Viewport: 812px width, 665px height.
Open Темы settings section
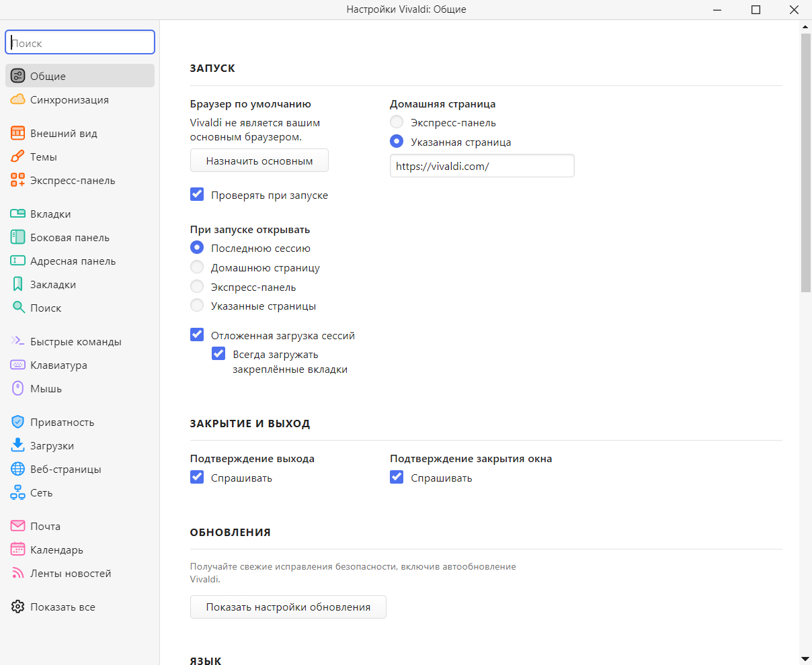point(44,157)
